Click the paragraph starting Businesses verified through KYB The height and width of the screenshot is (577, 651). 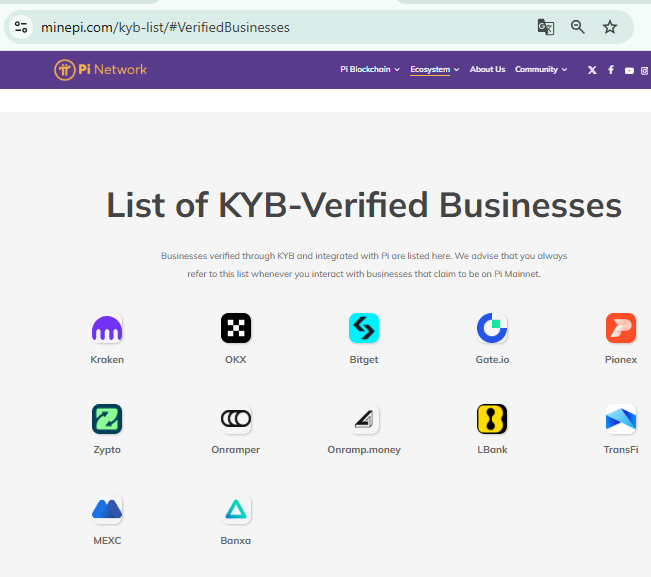(364, 265)
